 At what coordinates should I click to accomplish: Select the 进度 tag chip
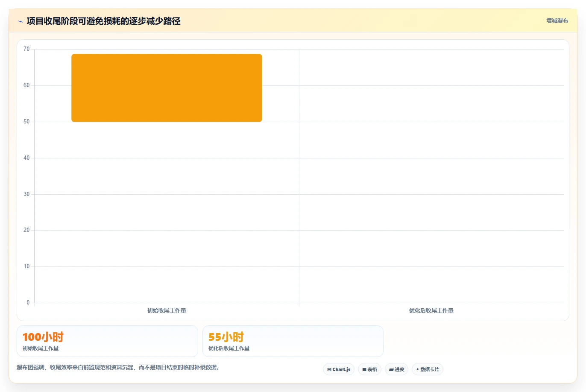[x=396, y=369]
